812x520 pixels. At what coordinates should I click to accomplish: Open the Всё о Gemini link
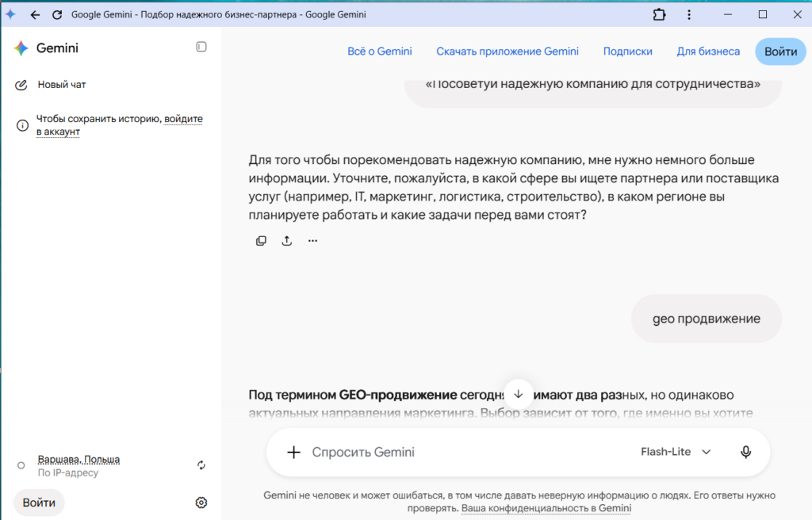click(x=380, y=52)
